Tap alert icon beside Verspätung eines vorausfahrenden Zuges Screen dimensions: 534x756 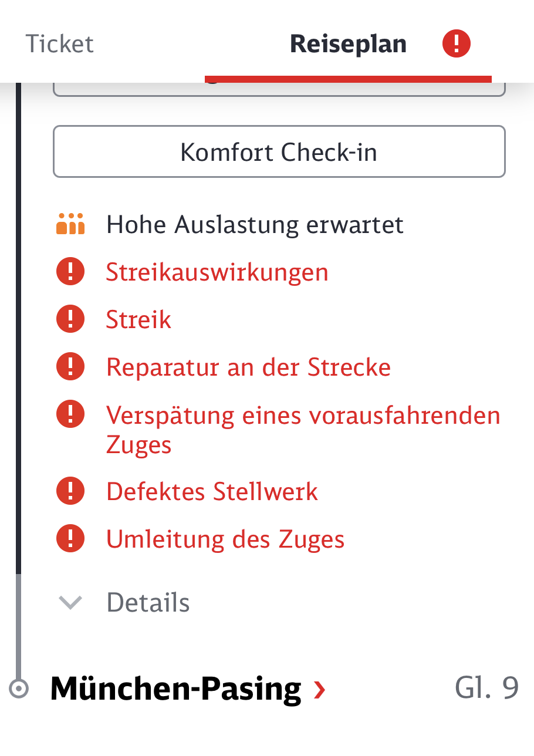click(70, 415)
